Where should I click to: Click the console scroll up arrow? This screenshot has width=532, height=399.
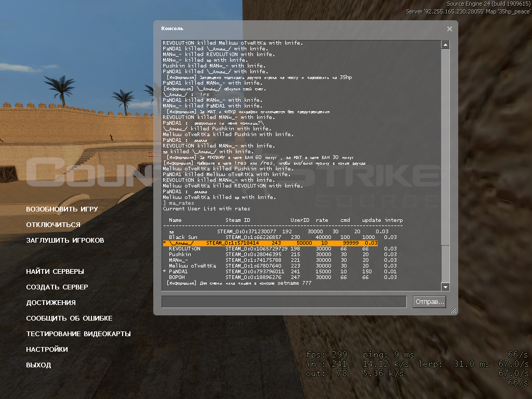point(445,45)
